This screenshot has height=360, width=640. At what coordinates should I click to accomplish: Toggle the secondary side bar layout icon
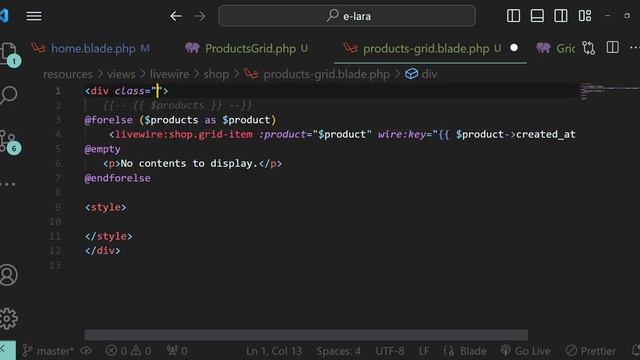561,16
